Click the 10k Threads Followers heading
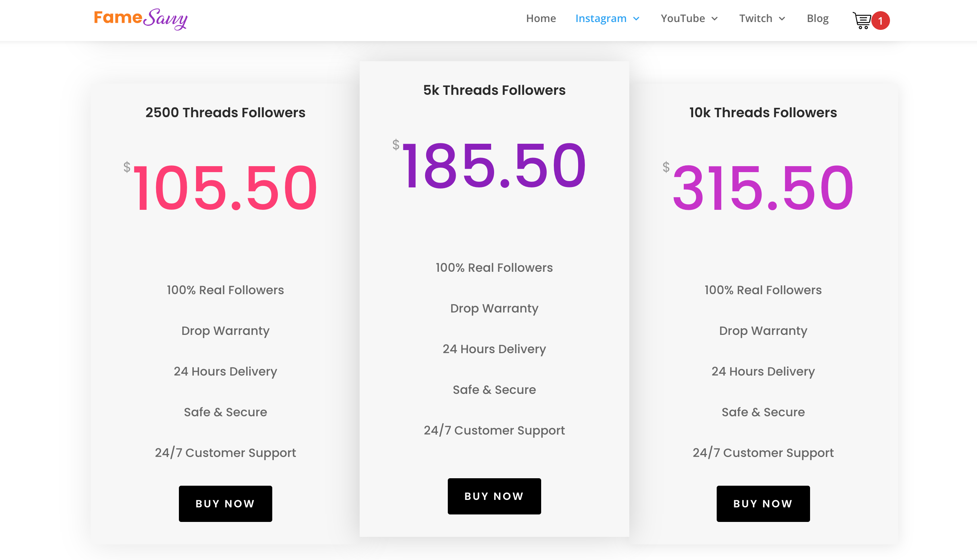 click(762, 113)
